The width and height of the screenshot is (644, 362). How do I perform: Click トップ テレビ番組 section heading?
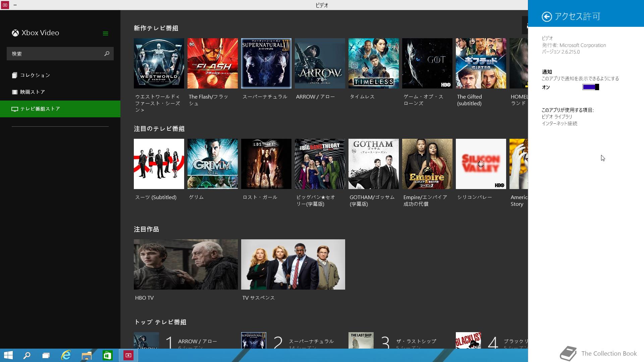pyautogui.click(x=160, y=322)
